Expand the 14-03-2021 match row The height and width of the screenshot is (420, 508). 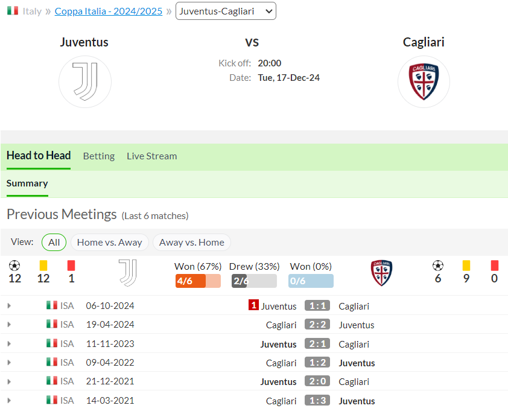pyautogui.click(x=9, y=401)
